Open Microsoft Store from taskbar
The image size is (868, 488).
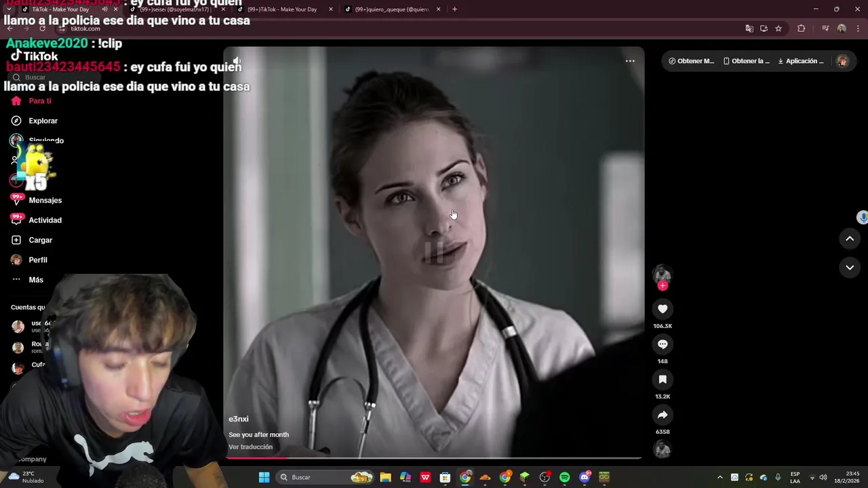[445, 477]
